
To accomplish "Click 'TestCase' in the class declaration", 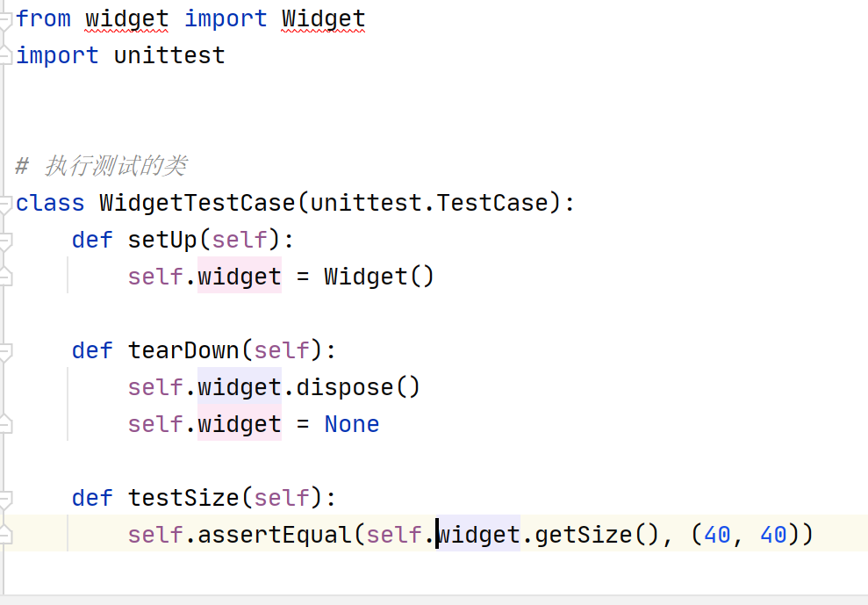I will point(492,203).
